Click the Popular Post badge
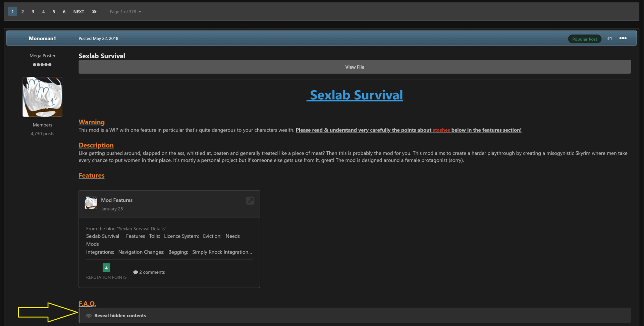The height and width of the screenshot is (326, 644). 585,39
